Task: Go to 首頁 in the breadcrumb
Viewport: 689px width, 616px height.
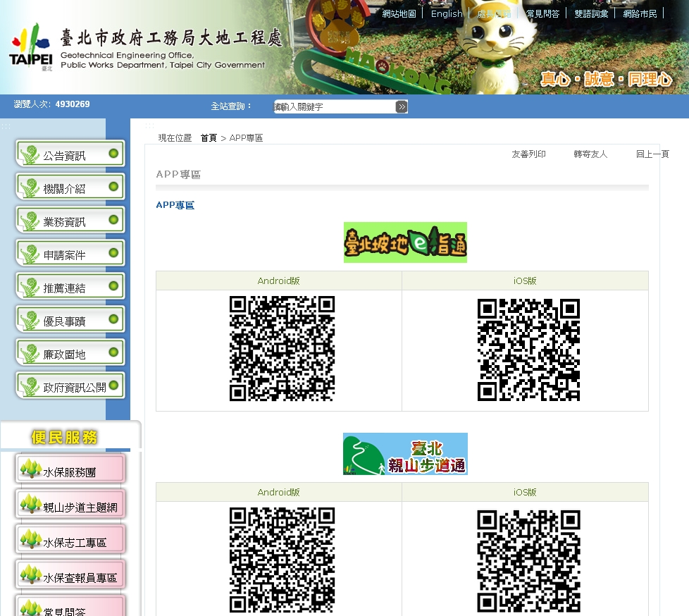Action: [209, 138]
